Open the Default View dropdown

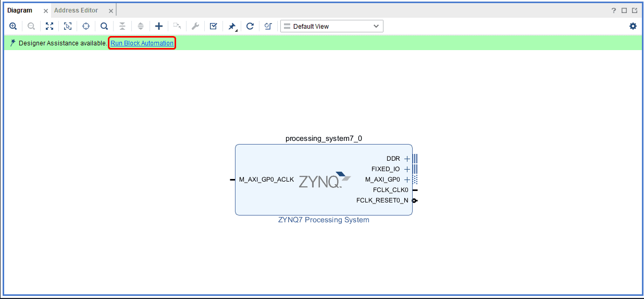point(331,26)
